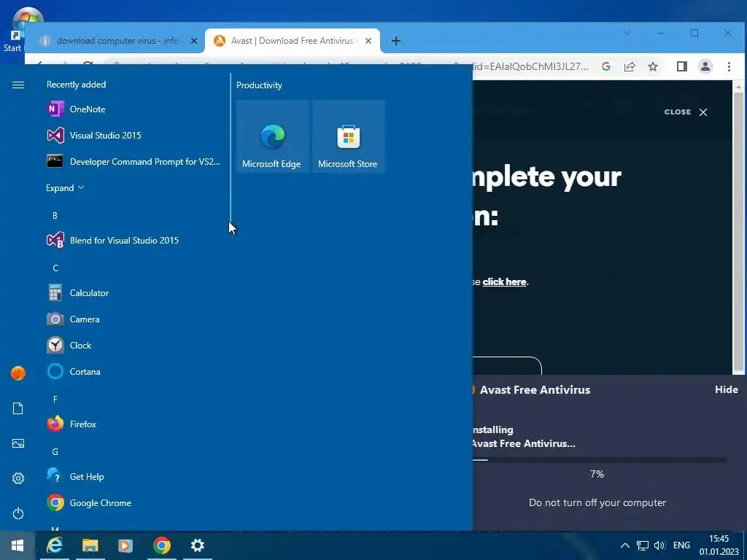This screenshot has width=747, height=560.
Task: Open the network tray icon
Action: point(642,545)
